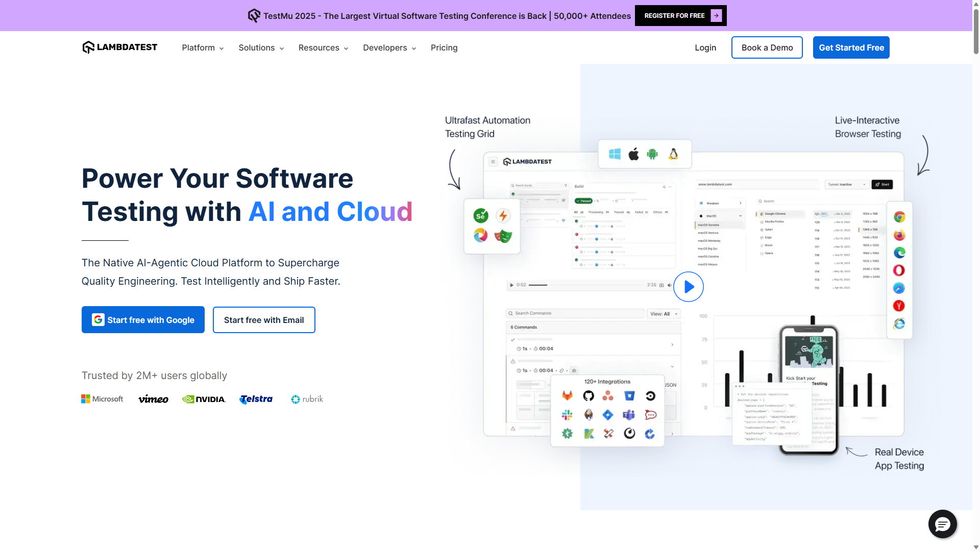Click the Jira integration icon

[608, 415]
